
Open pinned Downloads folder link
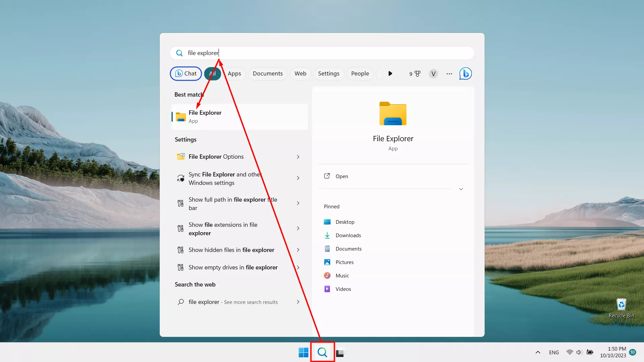348,236
